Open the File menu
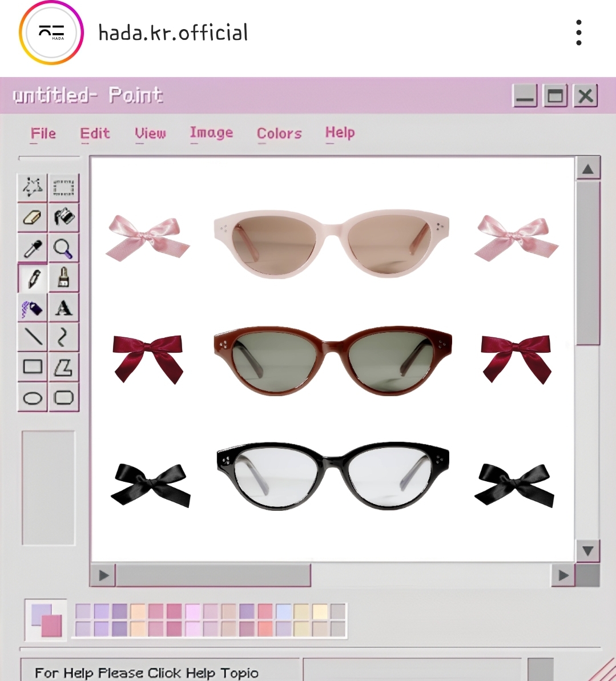616x681 pixels. pos(43,134)
